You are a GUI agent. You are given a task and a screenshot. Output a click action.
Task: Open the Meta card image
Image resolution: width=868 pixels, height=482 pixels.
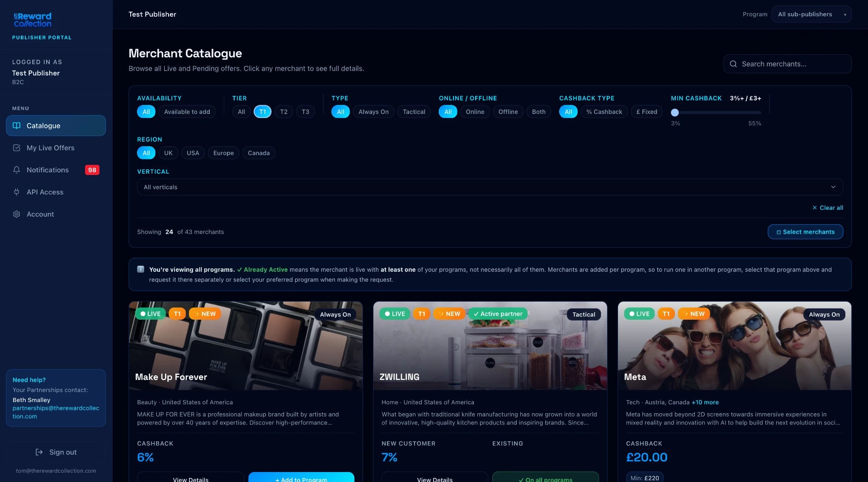[x=735, y=346]
